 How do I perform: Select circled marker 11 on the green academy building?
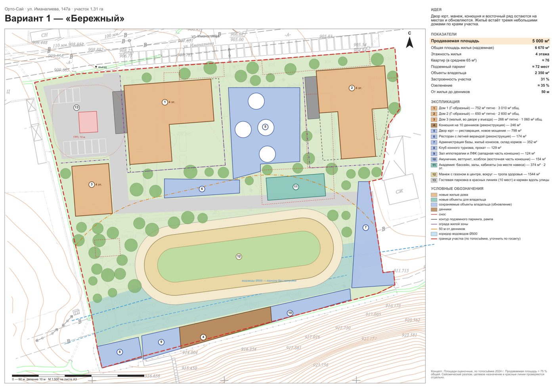pyautogui.click(x=296, y=187)
